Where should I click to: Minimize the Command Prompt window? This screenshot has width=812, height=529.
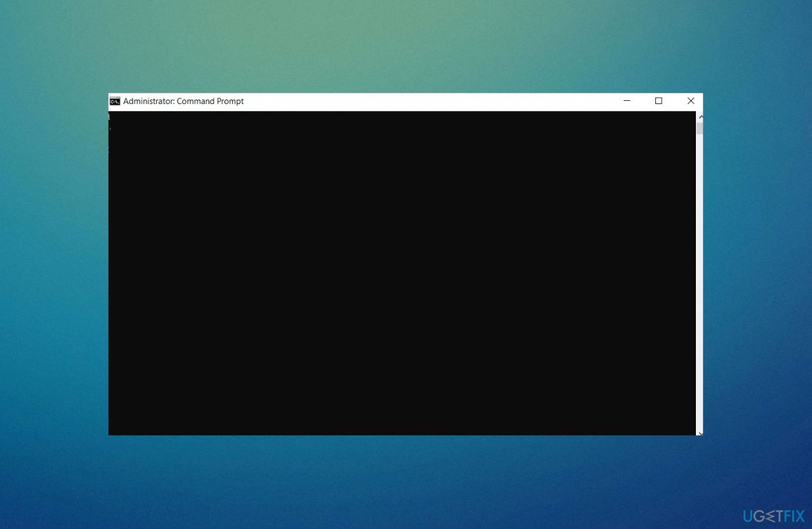[x=627, y=101]
